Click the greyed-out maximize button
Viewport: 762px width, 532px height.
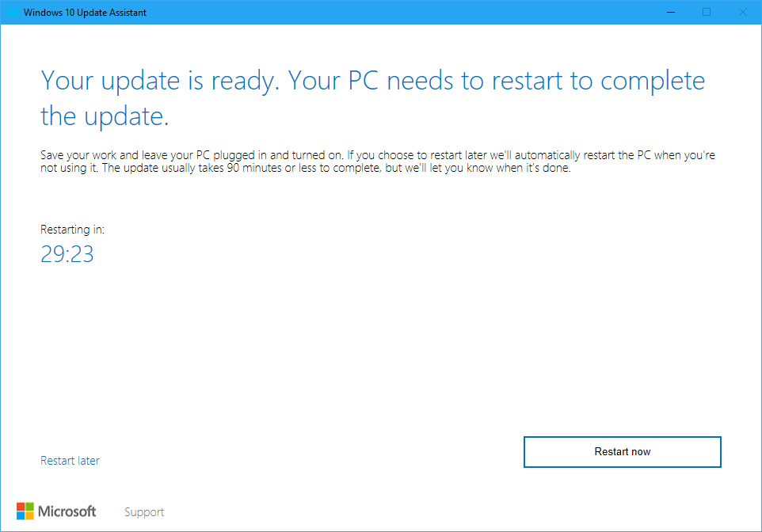[707, 13]
